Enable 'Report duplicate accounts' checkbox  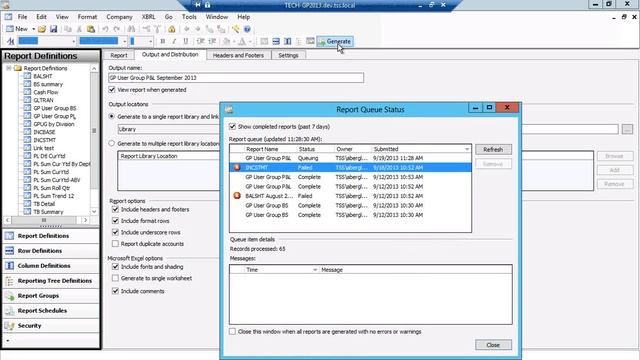[x=115, y=244]
